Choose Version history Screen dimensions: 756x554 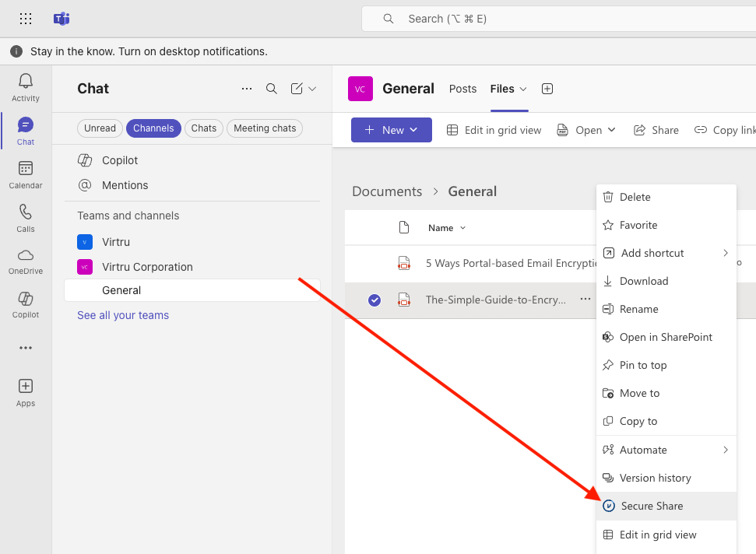[666, 478]
